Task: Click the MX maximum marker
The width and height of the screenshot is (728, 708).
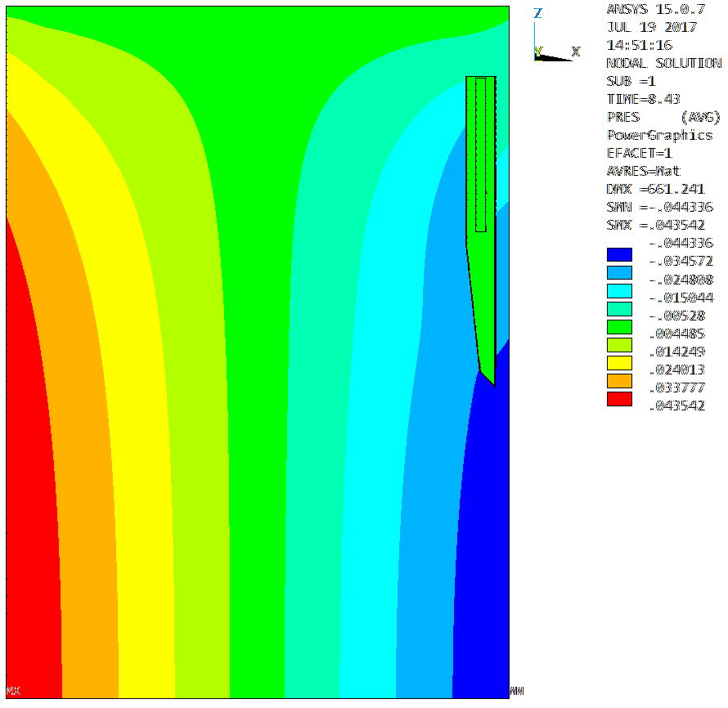Action: 12,692
